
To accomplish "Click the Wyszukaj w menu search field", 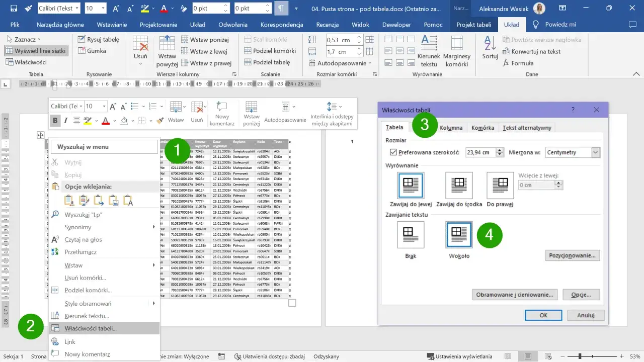I will (x=104, y=147).
